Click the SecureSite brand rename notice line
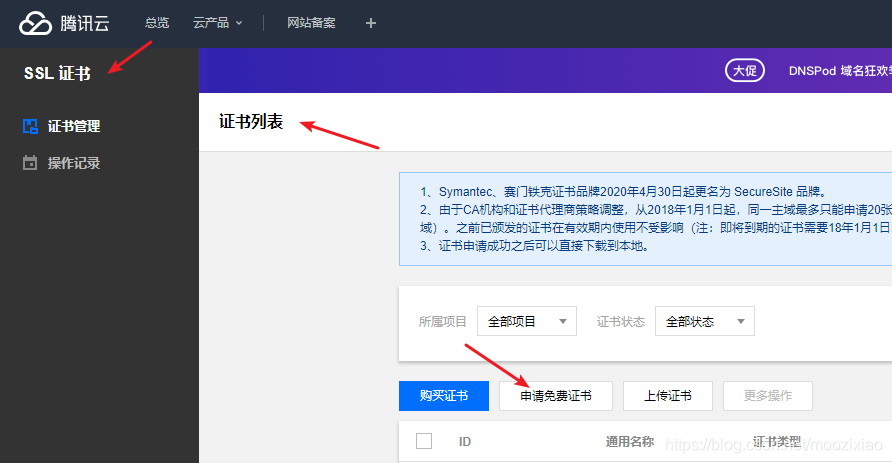Screen dimensions: 892x463 [623, 192]
